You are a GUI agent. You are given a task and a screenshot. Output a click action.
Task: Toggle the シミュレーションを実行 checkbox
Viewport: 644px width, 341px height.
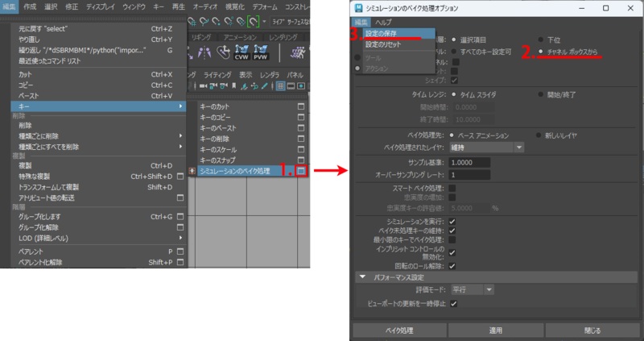pos(453,221)
